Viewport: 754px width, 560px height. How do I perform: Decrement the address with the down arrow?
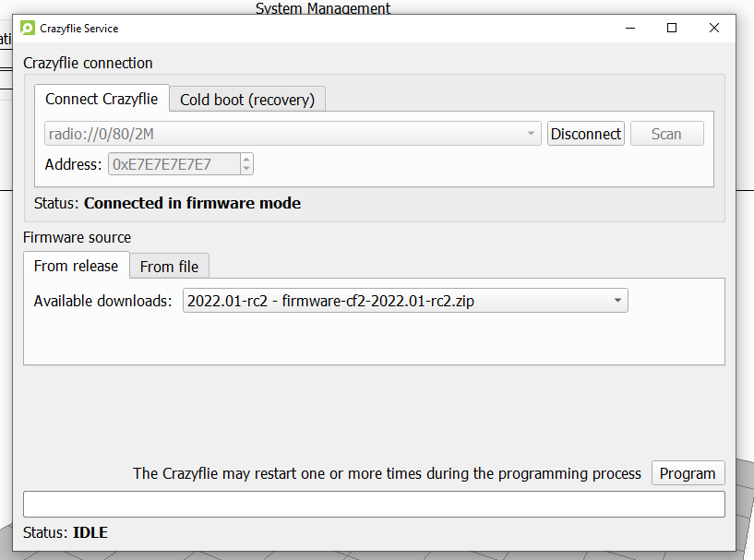pos(246,169)
